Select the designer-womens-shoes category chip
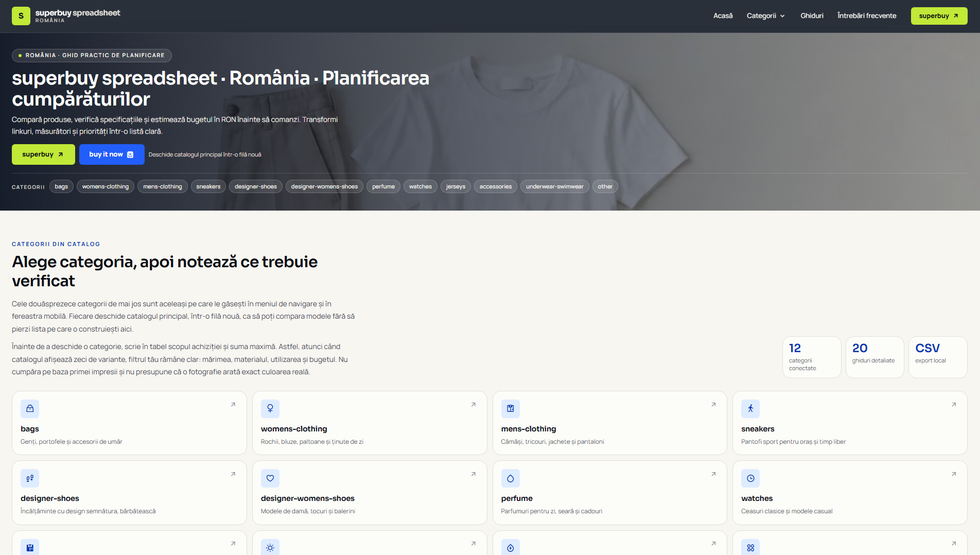 click(324, 186)
